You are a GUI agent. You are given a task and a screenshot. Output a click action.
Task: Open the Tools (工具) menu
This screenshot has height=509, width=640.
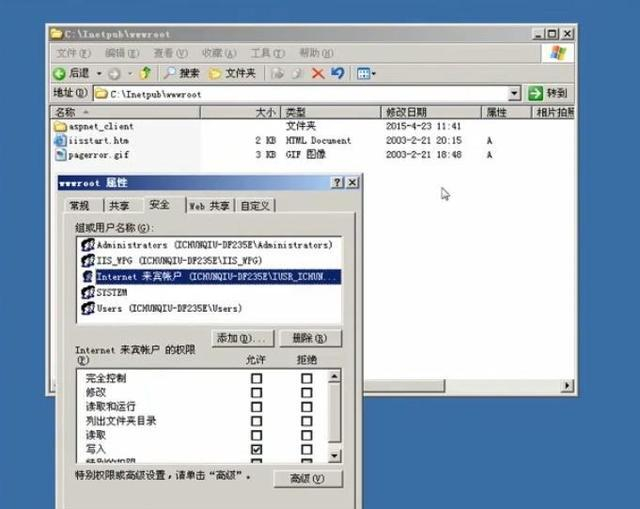pyautogui.click(x=268, y=53)
